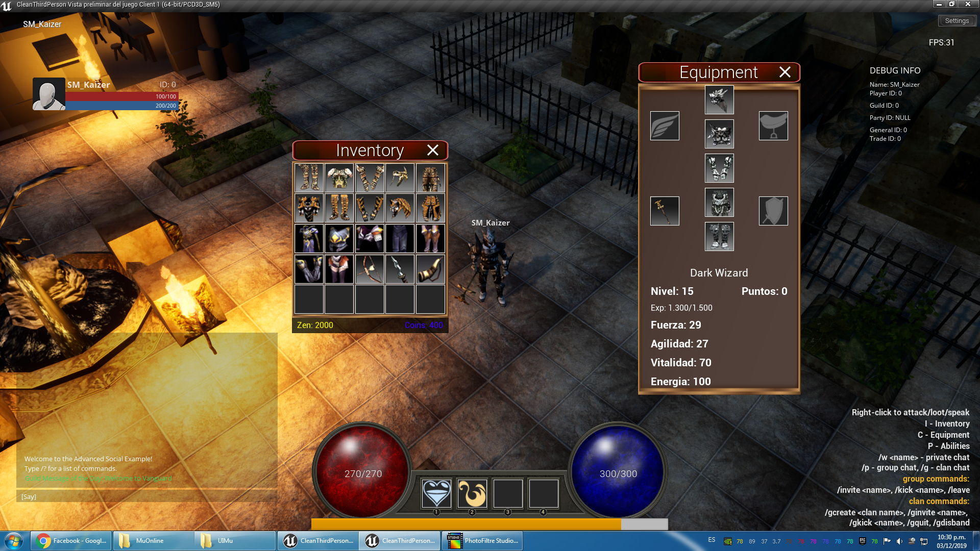Select the wing item in Equipment panel

665,126
